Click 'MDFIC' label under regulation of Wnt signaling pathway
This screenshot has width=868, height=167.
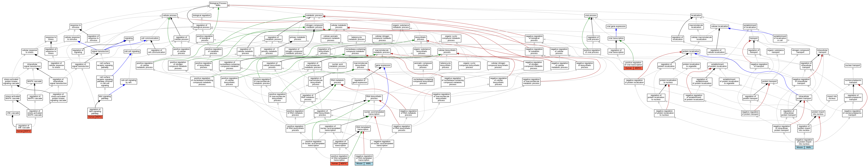pos(99,117)
